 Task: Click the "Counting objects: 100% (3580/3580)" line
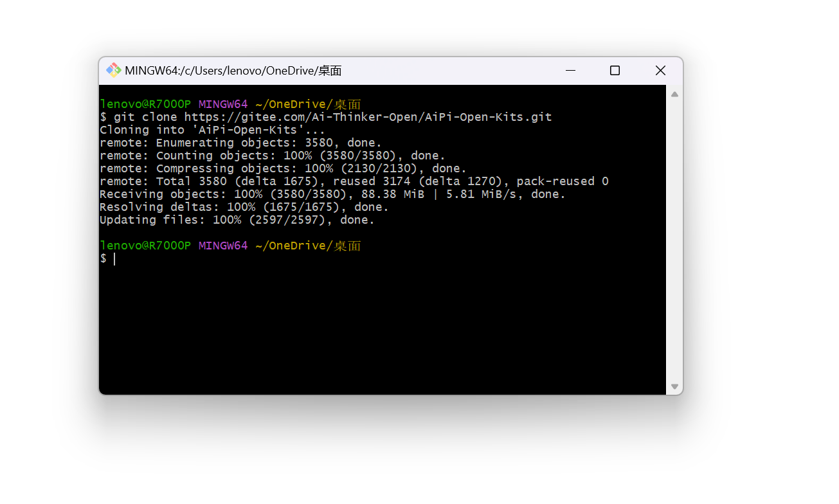point(273,156)
